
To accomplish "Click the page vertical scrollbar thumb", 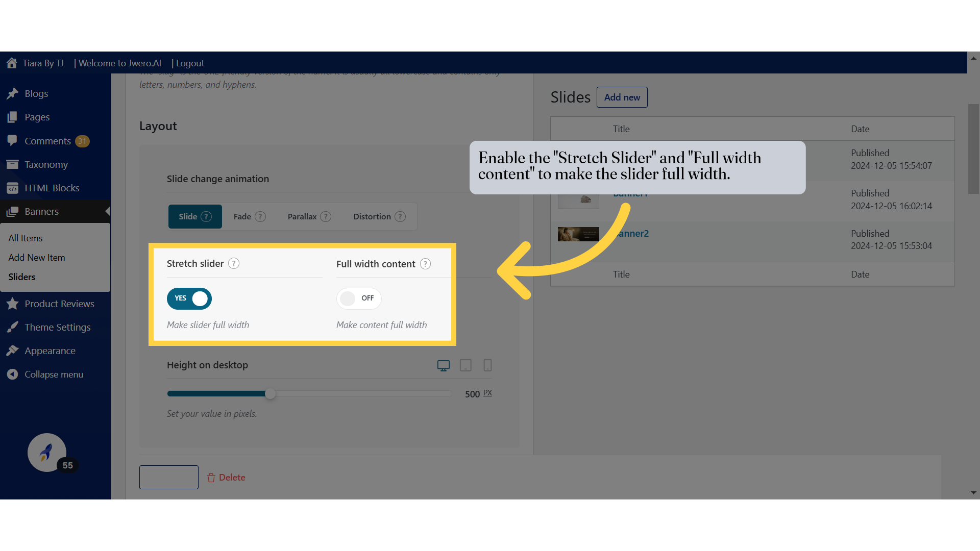I will click(x=973, y=149).
